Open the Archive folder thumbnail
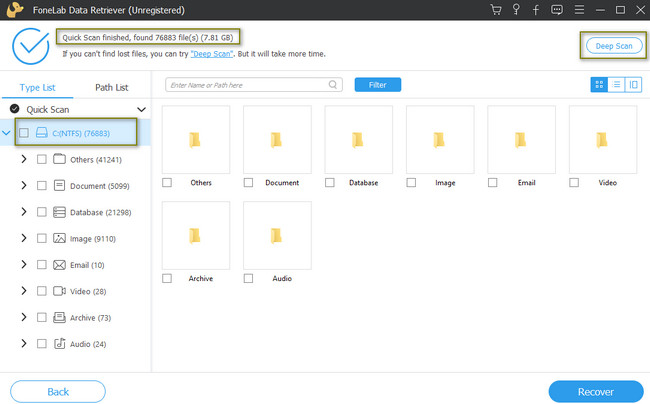 (196, 235)
